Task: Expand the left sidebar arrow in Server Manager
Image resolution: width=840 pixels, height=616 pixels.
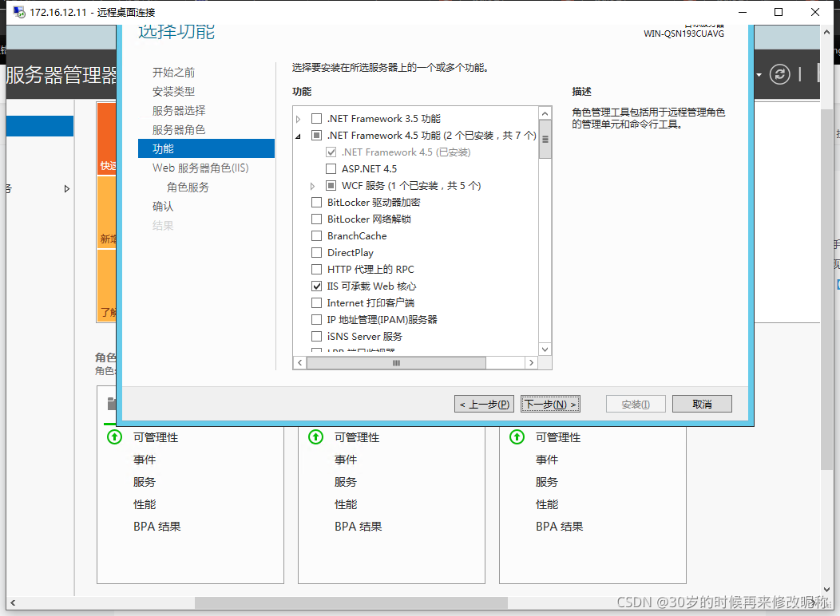Action: coord(66,188)
